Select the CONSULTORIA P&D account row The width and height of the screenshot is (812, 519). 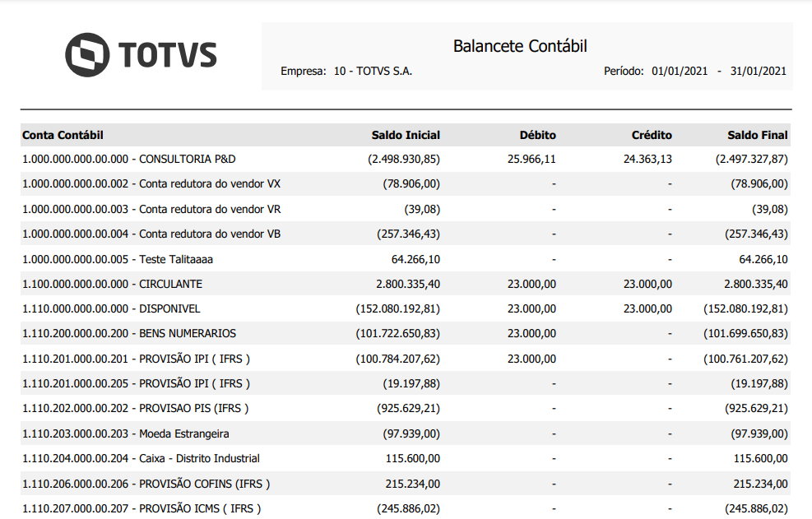coord(134,159)
